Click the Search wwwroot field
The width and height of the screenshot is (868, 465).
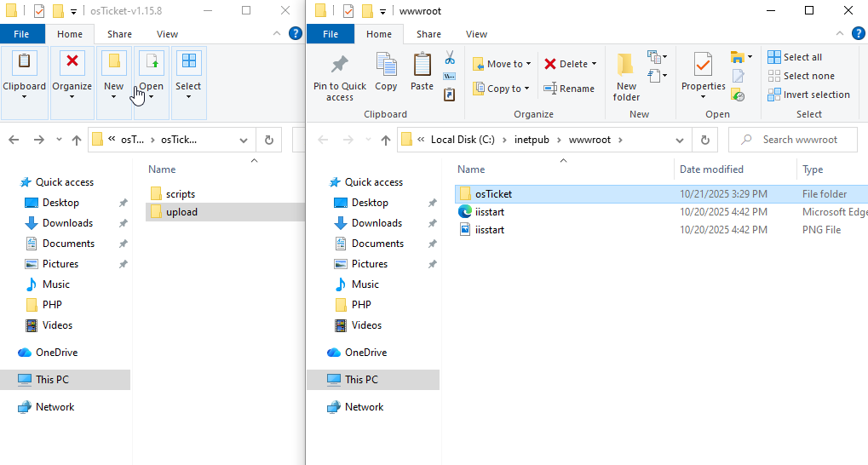click(793, 140)
